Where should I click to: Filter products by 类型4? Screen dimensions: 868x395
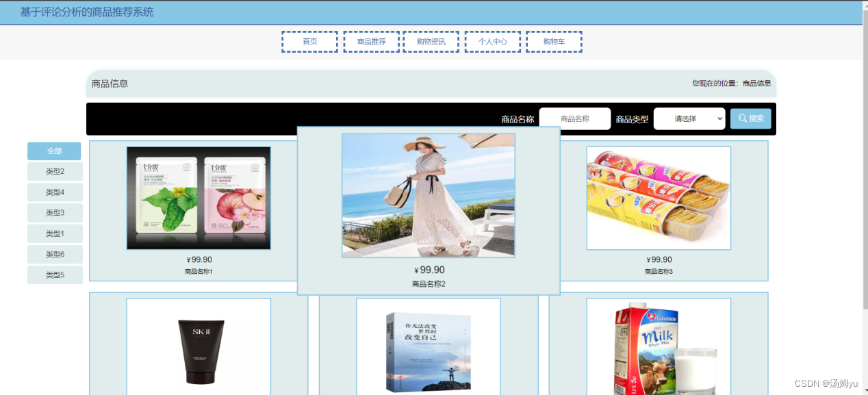click(55, 192)
